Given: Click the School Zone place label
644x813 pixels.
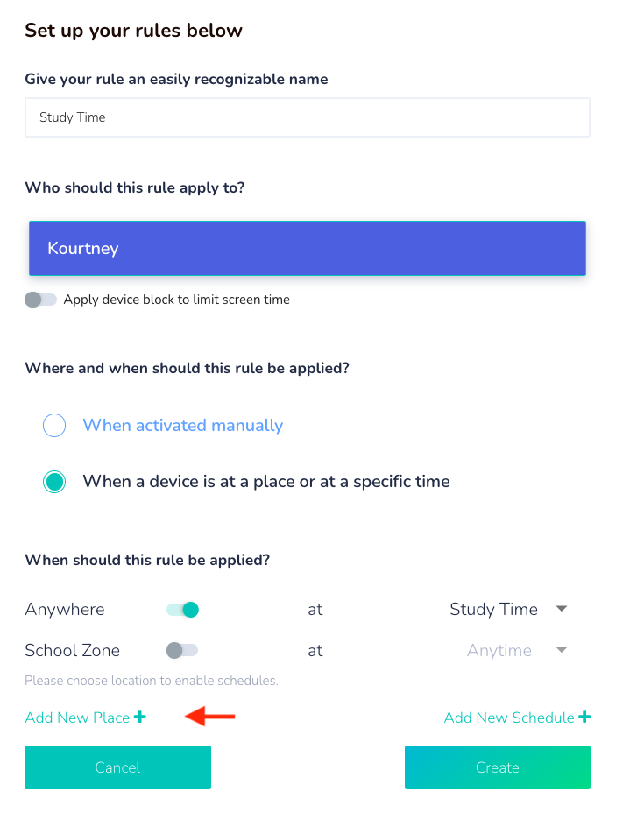Looking at the screenshot, I should coord(72,651).
